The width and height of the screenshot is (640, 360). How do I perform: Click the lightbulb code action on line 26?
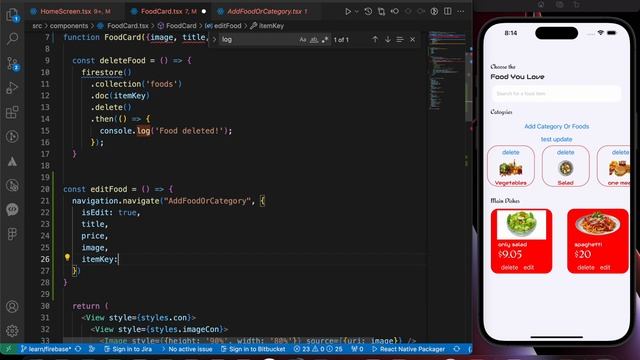coord(67,257)
